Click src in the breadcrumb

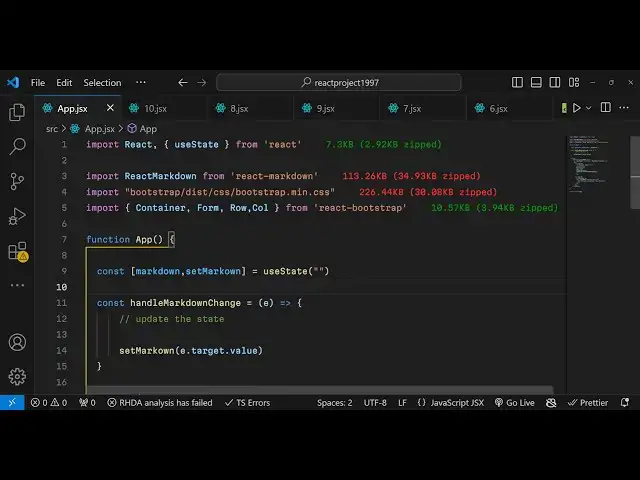[x=52, y=129]
